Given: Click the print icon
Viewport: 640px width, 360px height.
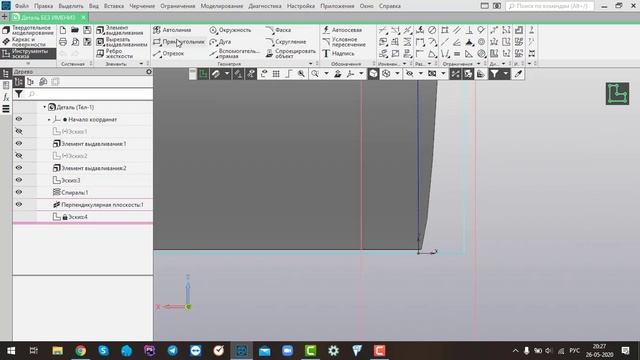Looking at the screenshot, I should pyautogui.click(x=63, y=42).
